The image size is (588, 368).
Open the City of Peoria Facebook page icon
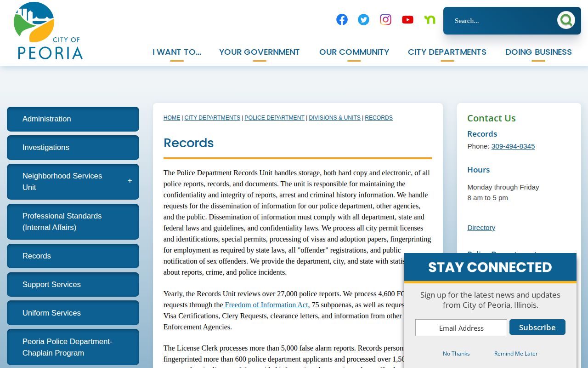click(x=342, y=19)
